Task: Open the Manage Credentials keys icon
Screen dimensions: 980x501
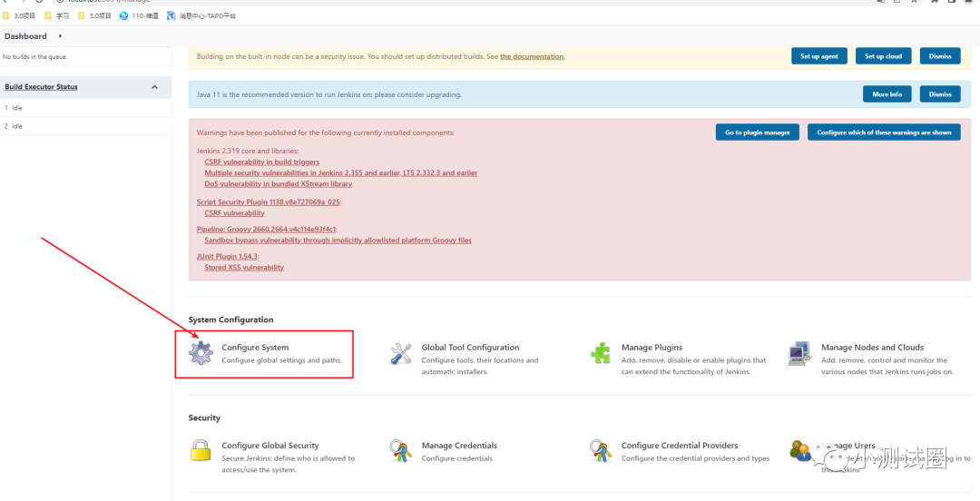Action: [401, 450]
